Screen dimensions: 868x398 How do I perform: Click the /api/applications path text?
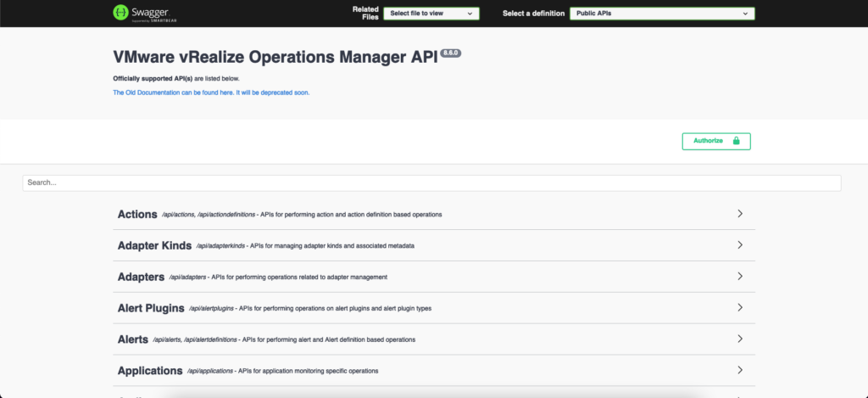(210, 371)
